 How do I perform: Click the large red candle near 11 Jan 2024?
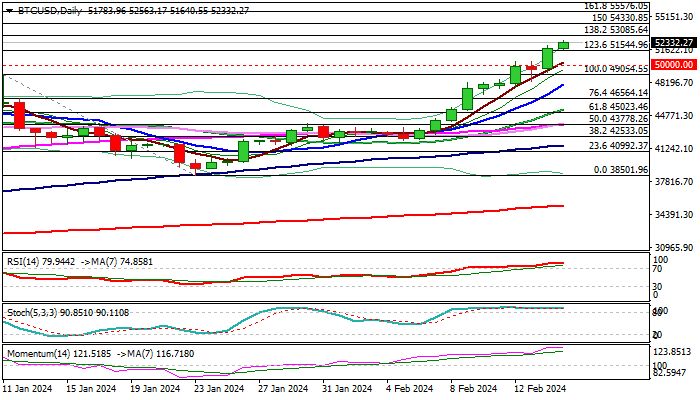coord(20,115)
